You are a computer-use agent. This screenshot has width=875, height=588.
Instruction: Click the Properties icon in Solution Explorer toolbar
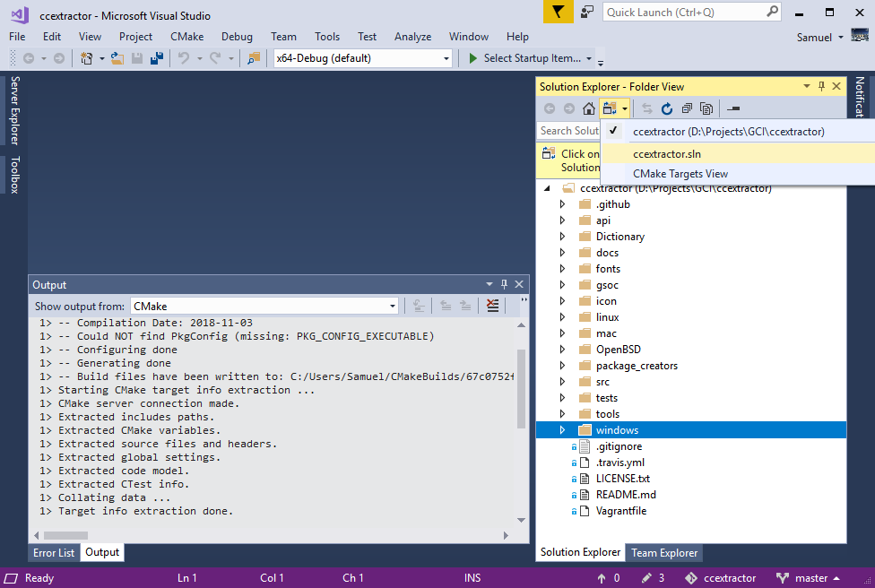tap(734, 108)
